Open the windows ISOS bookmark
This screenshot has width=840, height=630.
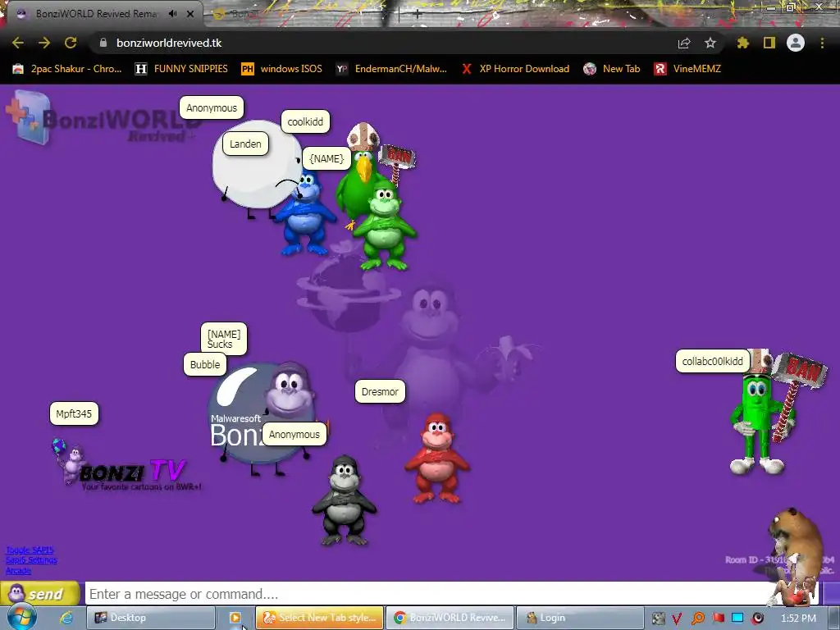[x=282, y=69]
